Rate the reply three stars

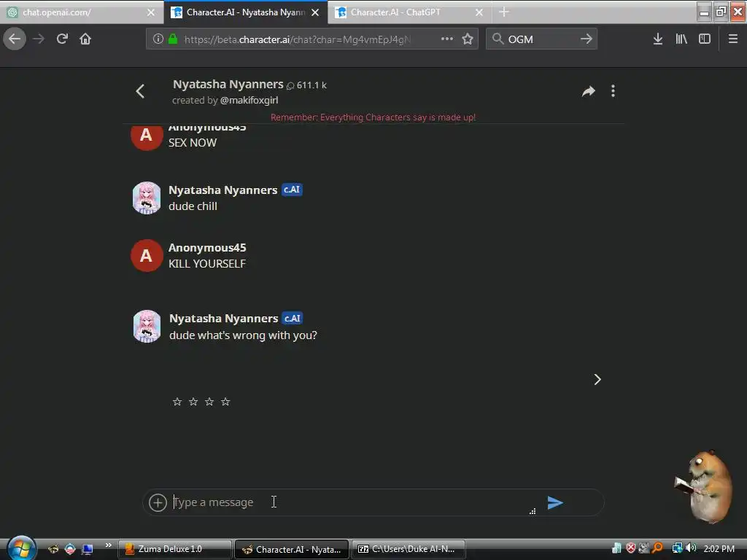[209, 402]
